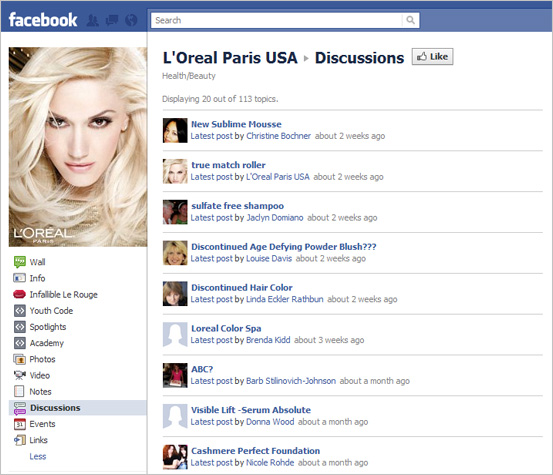View Christine Bochner's profile
This screenshot has width=553, height=475.
[278, 136]
